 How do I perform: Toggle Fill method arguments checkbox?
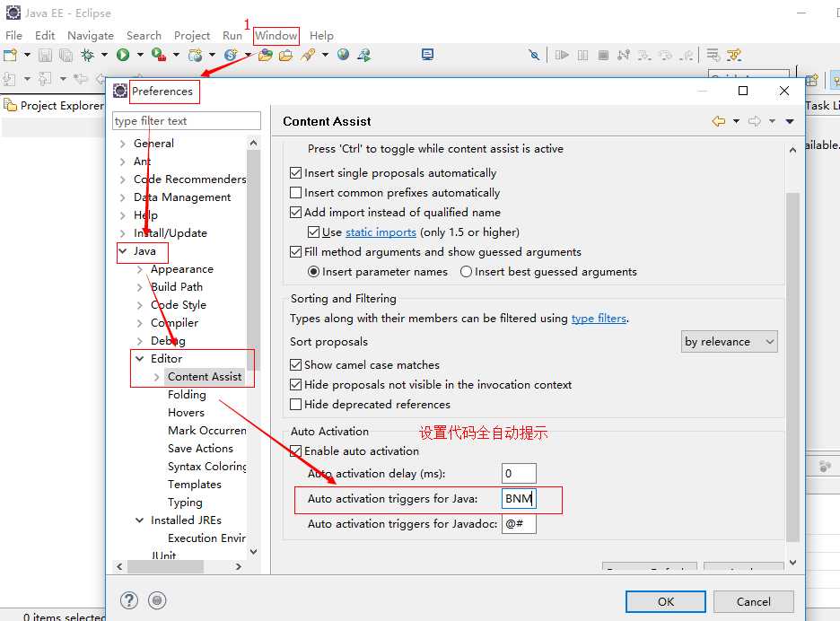coord(295,252)
